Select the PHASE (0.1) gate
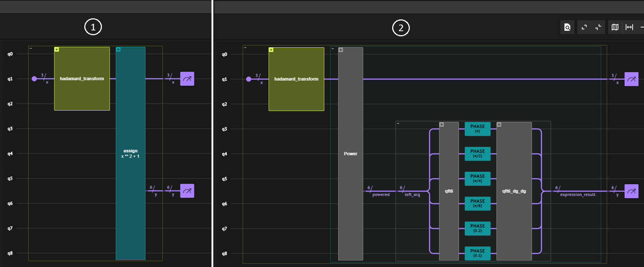The image size is (644, 267). click(478, 253)
